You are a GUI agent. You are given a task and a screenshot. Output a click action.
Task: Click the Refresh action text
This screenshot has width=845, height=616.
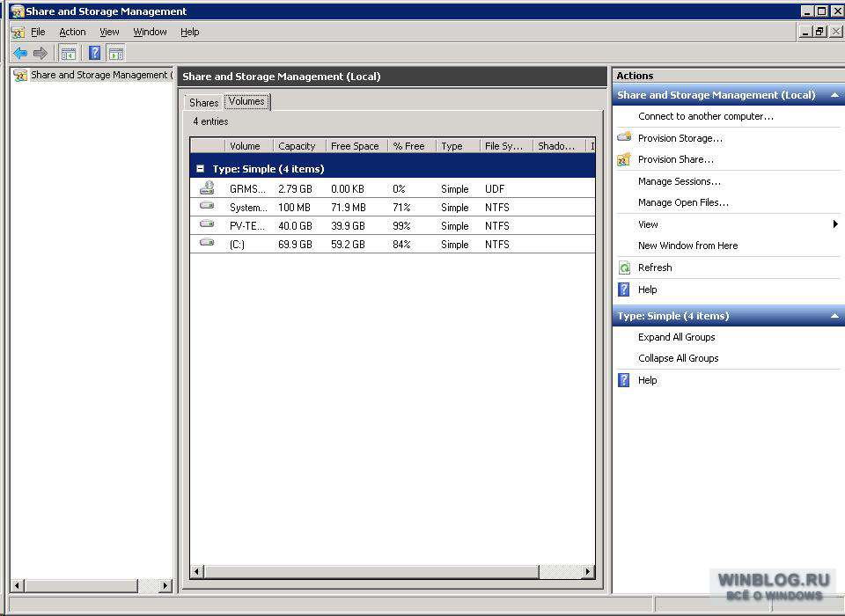(x=655, y=268)
